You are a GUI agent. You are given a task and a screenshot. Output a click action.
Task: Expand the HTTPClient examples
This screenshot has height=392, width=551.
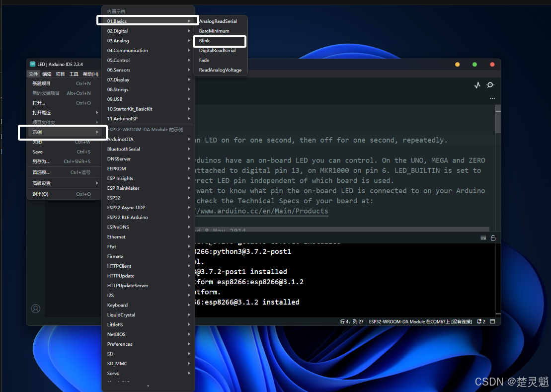148,266
